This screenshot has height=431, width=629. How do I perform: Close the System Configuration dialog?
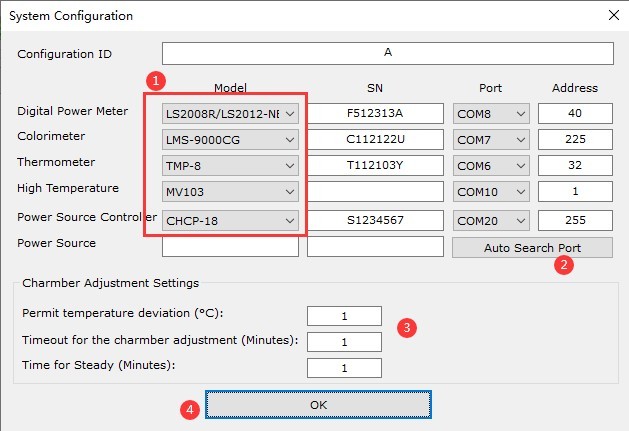614,15
